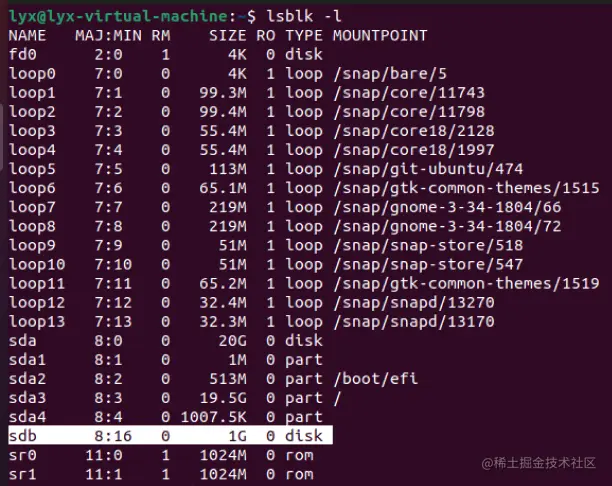
Task: Select the sda4 partition name
Action: pos(27,417)
